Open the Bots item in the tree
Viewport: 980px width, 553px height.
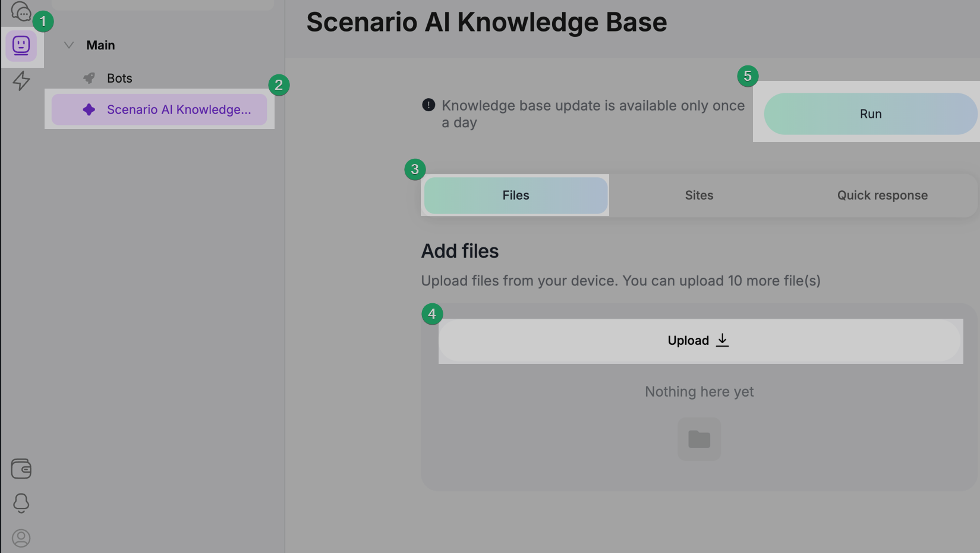point(119,78)
